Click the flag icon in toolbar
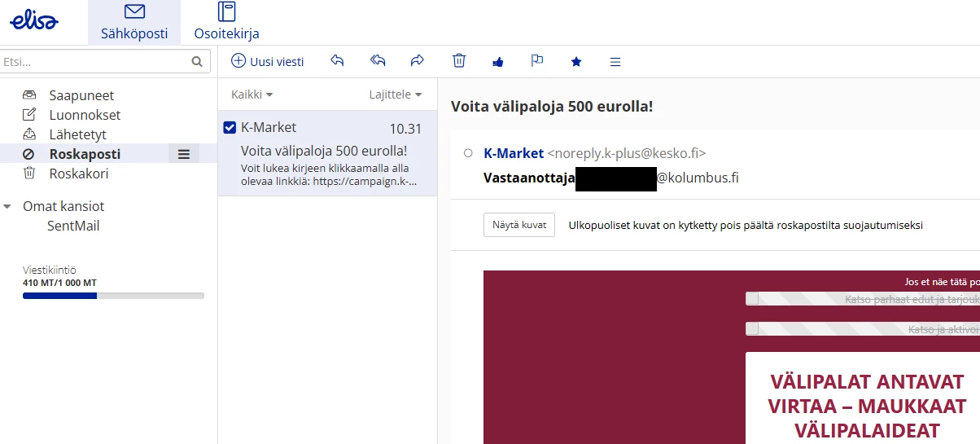Image resolution: width=980 pixels, height=444 pixels. click(537, 61)
